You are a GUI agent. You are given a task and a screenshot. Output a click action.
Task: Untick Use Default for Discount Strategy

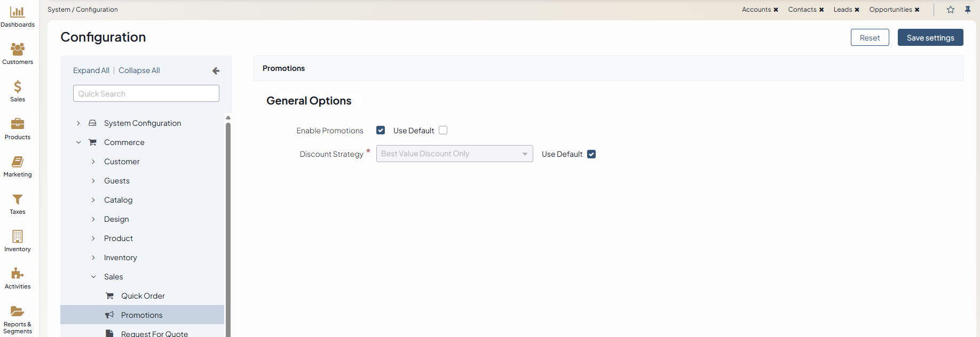click(x=591, y=154)
